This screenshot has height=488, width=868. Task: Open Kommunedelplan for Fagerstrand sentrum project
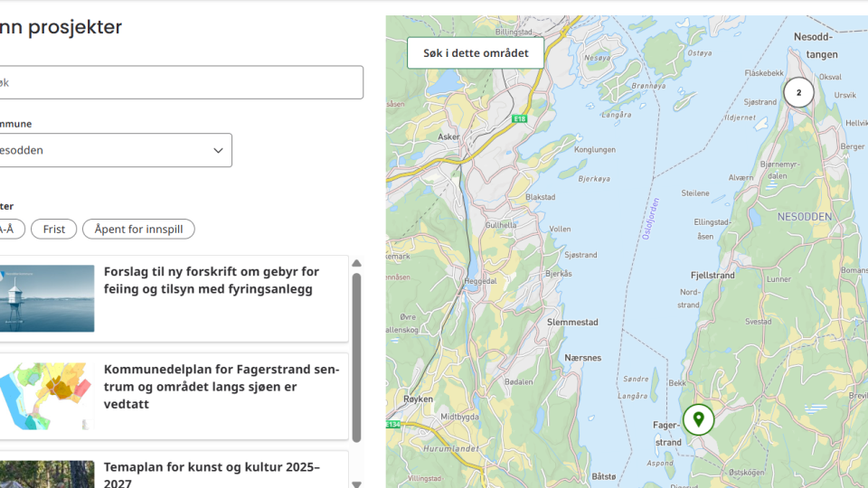coord(222,387)
